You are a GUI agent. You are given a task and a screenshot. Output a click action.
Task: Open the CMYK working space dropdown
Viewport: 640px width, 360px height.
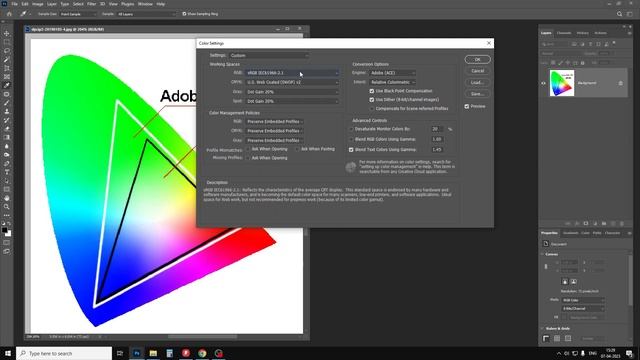pos(292,82)
